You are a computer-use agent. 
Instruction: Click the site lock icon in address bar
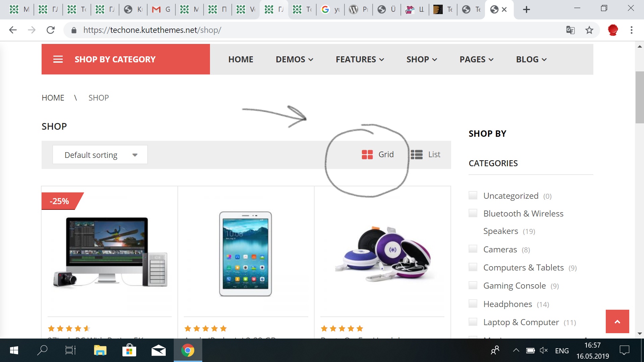point(74,30)
